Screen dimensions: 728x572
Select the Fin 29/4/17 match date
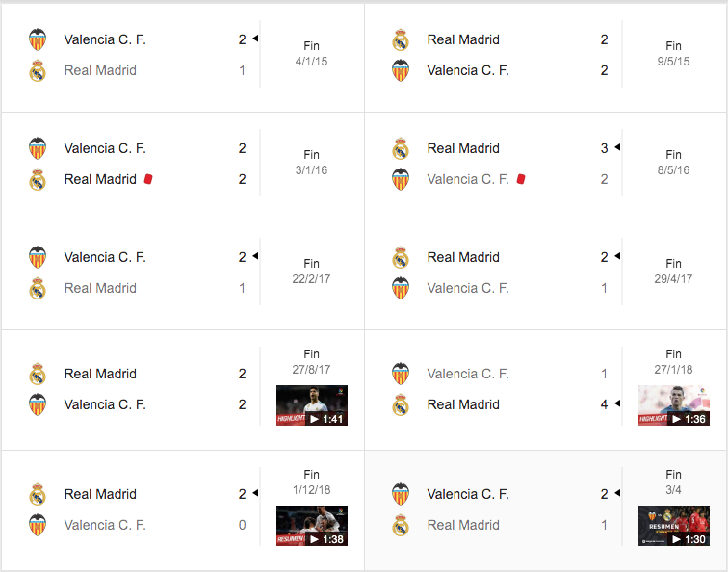tap(673, 279)
